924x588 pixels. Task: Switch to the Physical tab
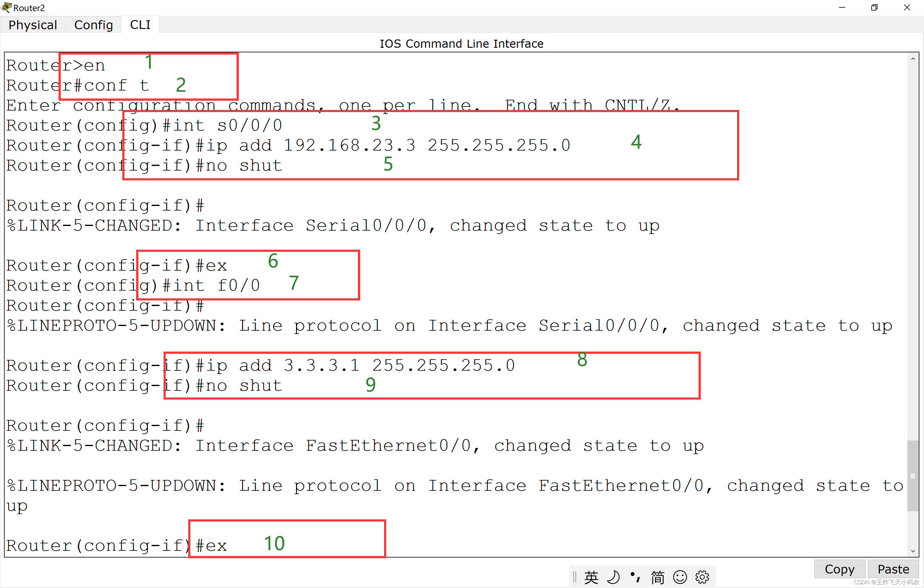tap(33, 25)
